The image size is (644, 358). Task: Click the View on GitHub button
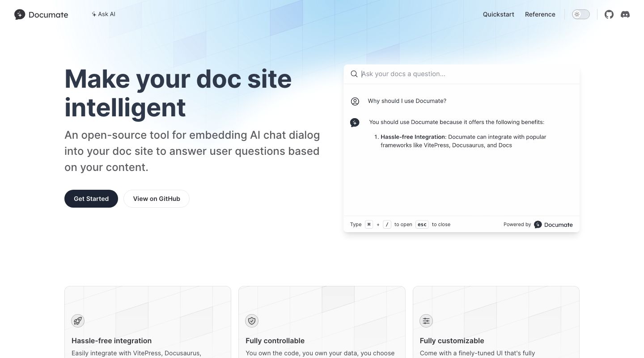pos(157,199)
